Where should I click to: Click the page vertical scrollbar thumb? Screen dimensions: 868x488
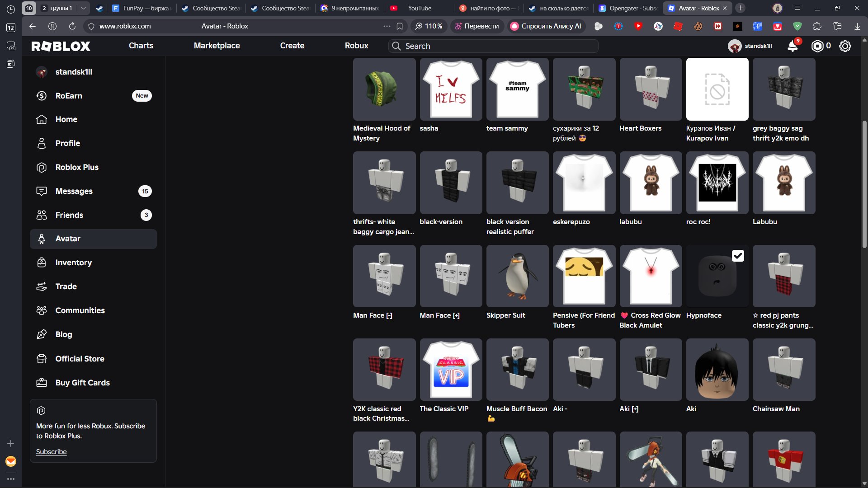point(864,184)
